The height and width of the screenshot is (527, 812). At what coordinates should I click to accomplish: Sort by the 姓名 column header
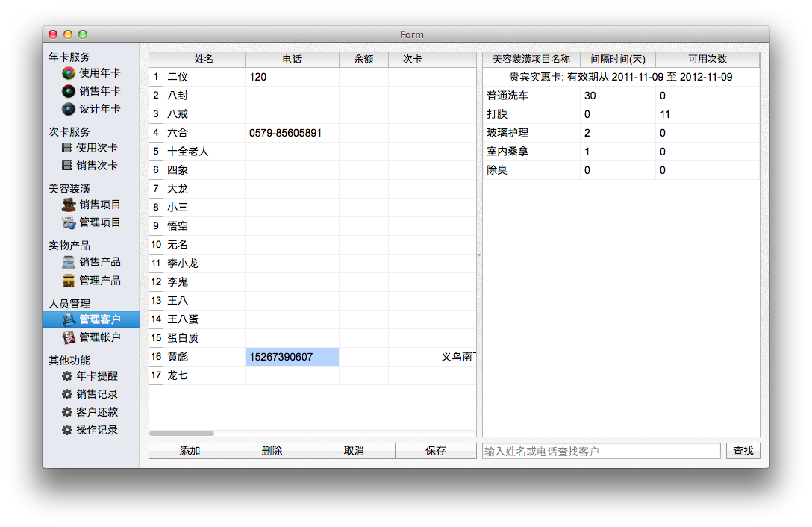(x=204, y=60)
